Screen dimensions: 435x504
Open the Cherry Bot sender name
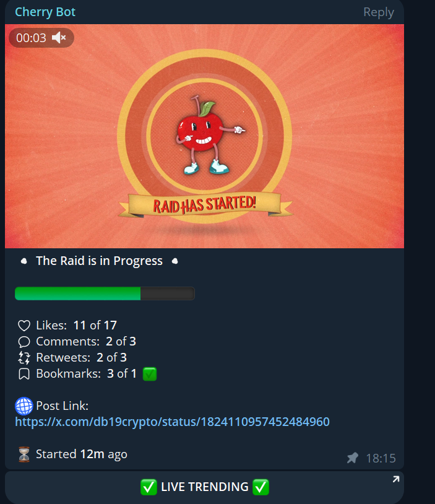[45, 12]
